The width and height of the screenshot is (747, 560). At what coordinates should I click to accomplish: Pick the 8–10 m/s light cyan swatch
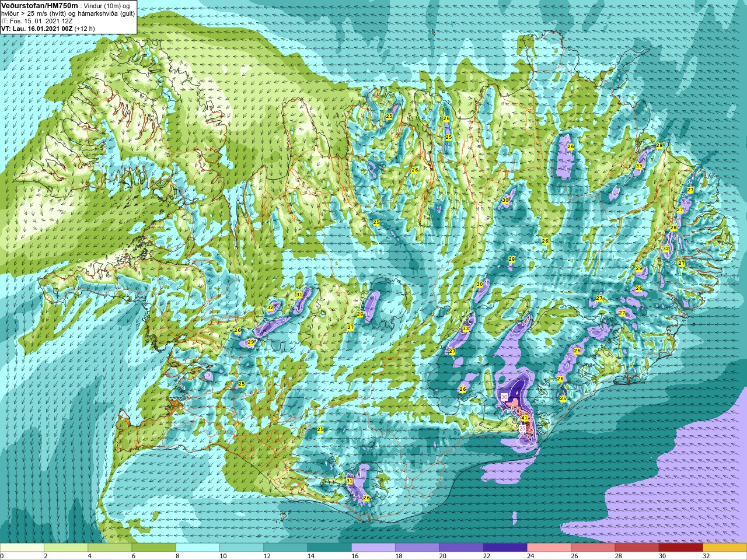198,548
